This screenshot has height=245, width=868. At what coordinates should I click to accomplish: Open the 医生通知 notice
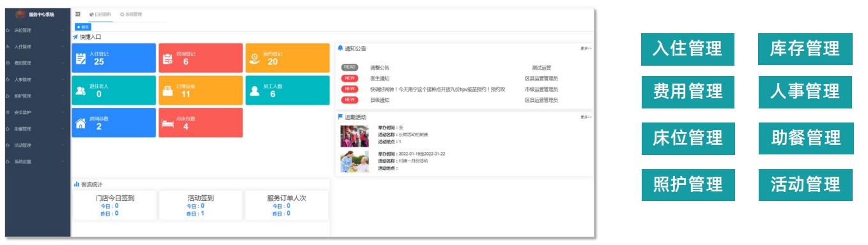coord(380,78)
